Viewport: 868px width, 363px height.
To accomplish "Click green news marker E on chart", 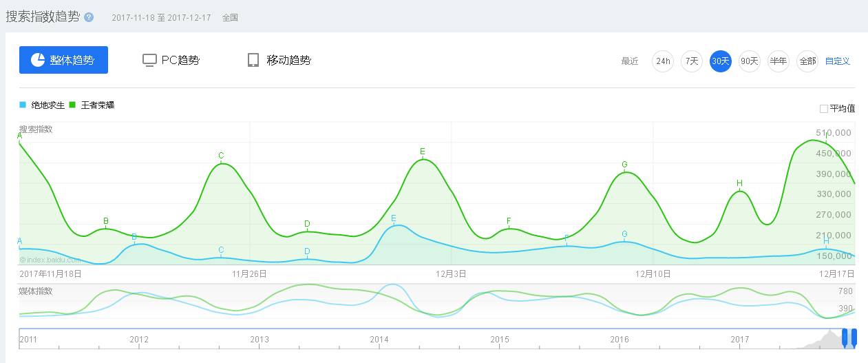I will 423,152.
